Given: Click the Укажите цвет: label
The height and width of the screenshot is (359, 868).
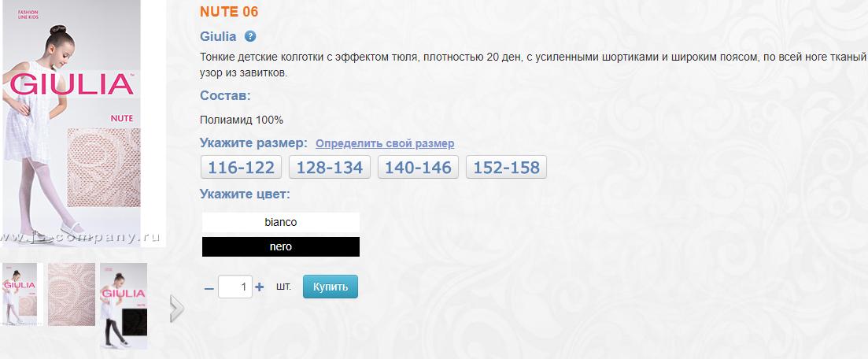Looking at the screenshot, I should 245,194.
